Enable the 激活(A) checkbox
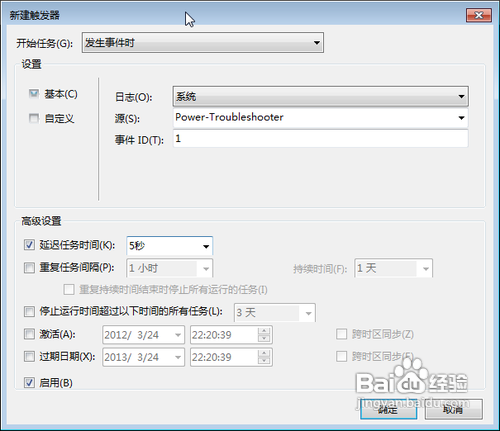The height and width of the screenshot is (431, 500). pos(29,334)
